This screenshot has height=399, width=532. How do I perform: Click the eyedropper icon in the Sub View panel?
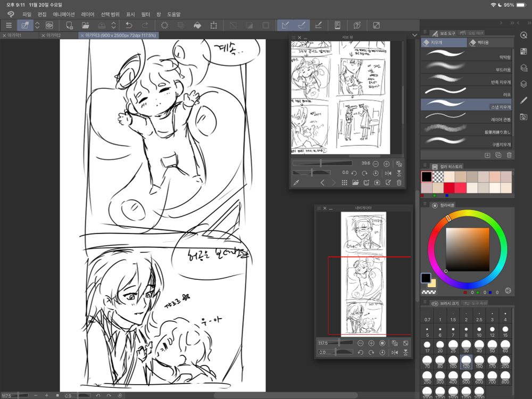click(296, 182)
